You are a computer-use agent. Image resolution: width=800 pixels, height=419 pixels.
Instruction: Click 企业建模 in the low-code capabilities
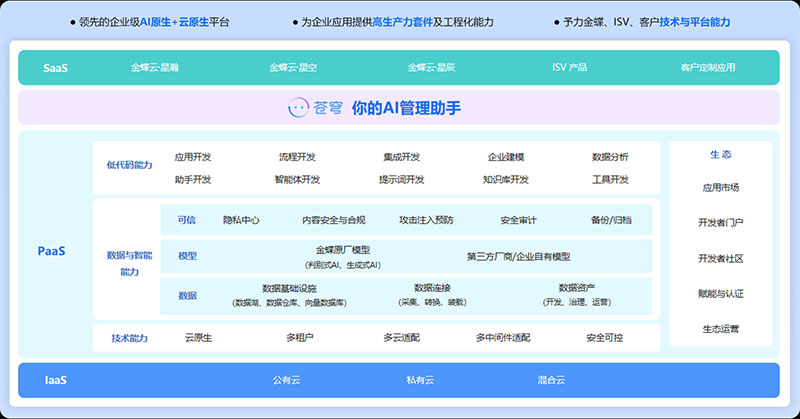coord(506,157)
